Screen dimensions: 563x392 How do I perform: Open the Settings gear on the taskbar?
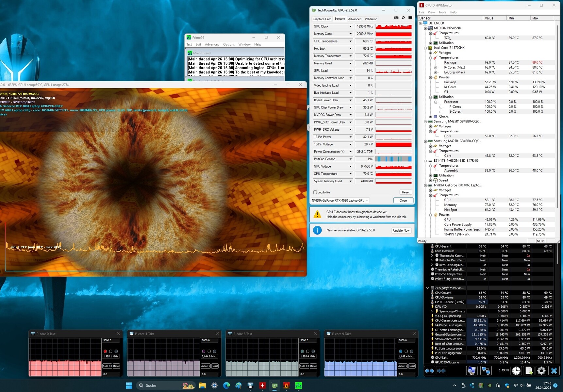coord(214,385)
